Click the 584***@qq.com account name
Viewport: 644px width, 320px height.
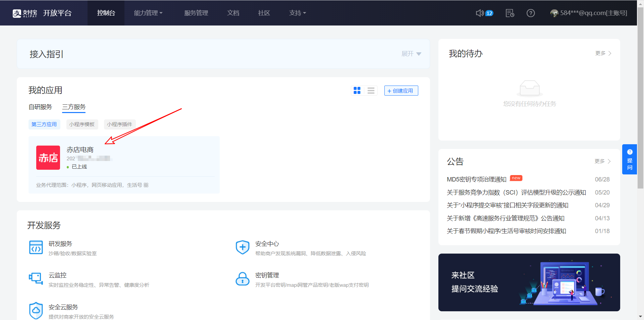click(x=594, y=13)
